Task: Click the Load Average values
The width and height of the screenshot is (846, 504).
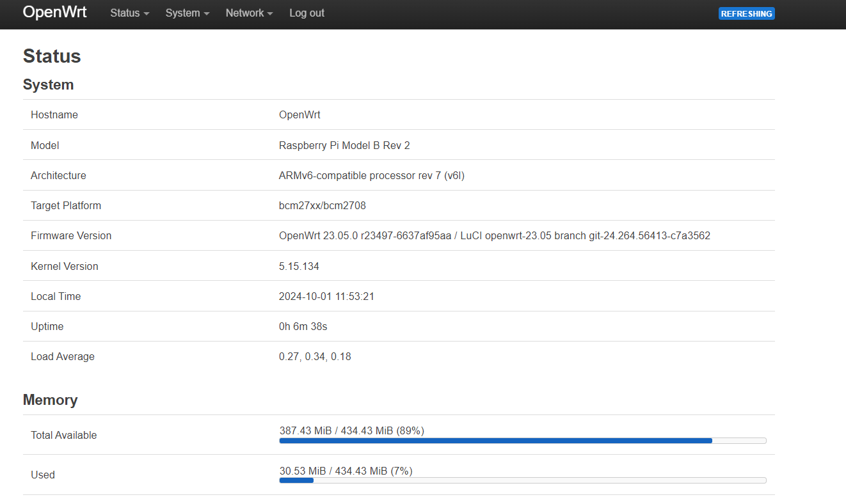Action: [315, 356]
